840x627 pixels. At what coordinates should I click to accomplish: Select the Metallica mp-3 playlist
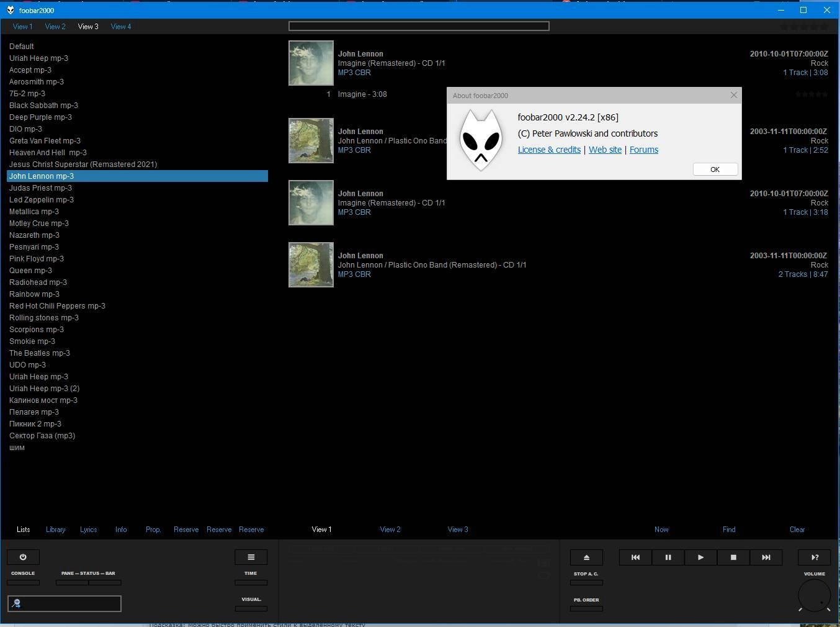click(137, 212)
